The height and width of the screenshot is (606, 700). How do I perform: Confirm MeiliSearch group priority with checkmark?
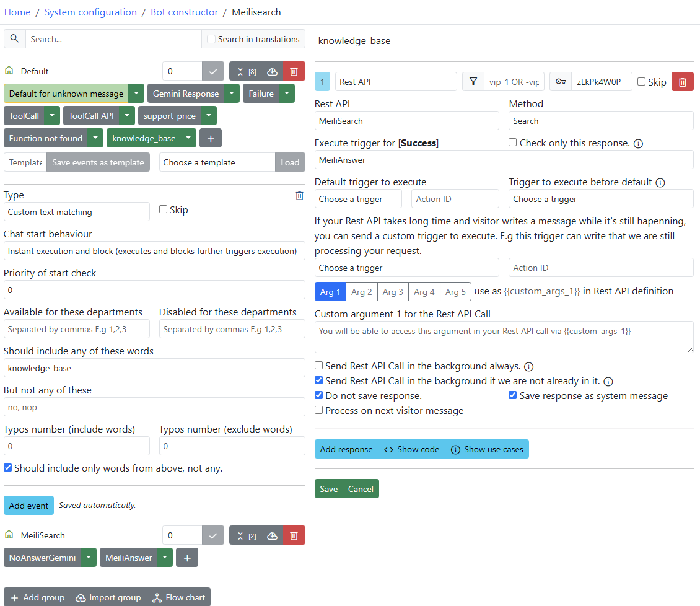coord(213,535)
